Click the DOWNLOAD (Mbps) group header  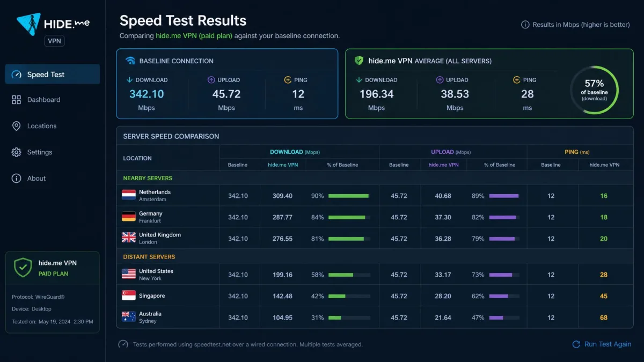click(x=295, y=152)
